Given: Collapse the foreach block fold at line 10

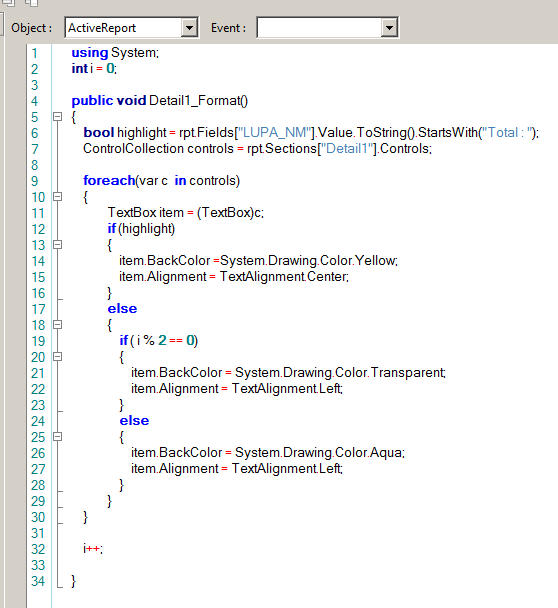Looking at the screenshot, I should pyautogui.click(x=57, y=197).
